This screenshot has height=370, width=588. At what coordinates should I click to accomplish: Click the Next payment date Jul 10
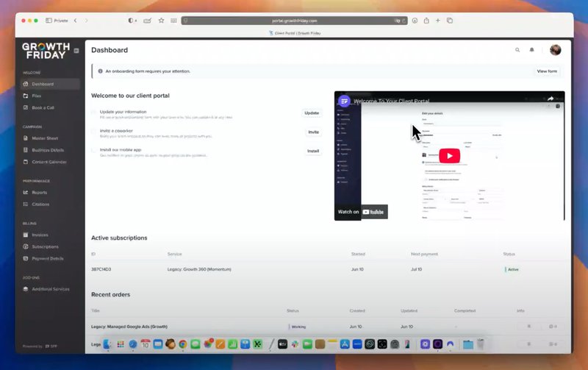(416, 269)
